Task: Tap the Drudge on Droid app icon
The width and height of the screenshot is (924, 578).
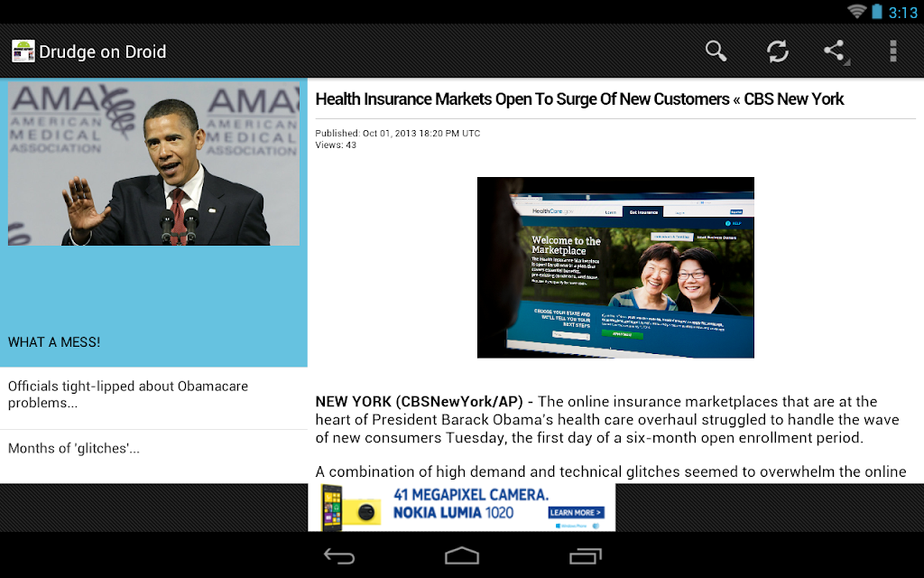Action: pyautogui.click(x=23, y=51)
